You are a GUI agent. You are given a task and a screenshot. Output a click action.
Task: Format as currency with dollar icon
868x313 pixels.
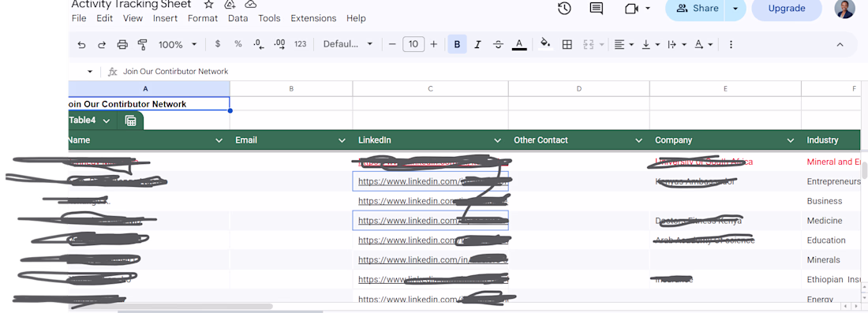[x=218, y=44]
